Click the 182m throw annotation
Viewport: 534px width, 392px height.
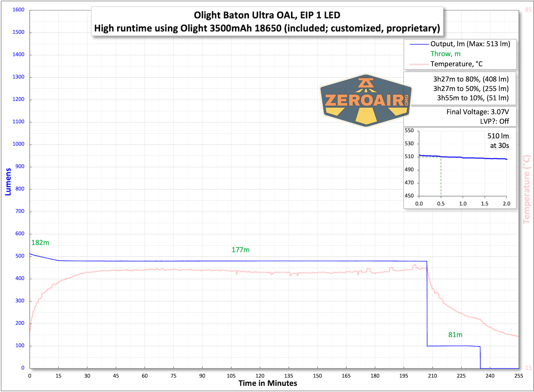point(40,243)
